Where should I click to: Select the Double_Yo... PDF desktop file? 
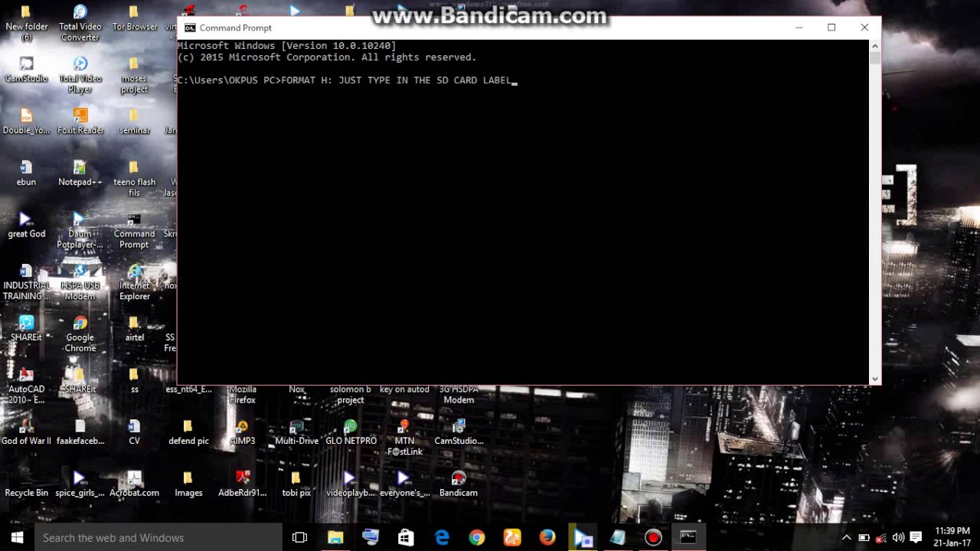(x=27, y=122)
